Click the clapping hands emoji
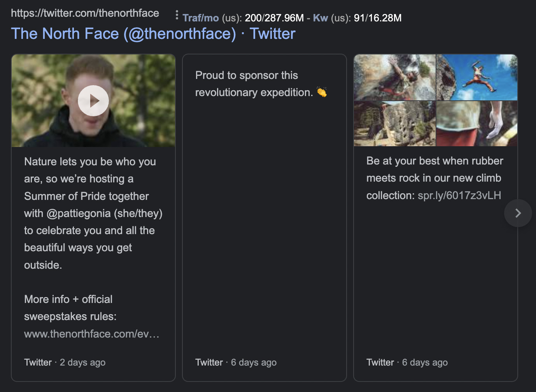The width and height of the screenshot is (536, 392). click(x=322, y=92)
